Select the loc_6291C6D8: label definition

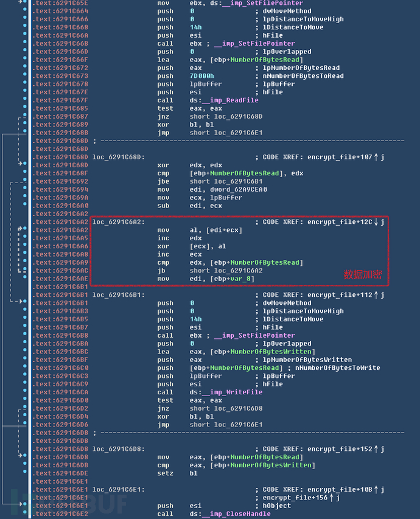(119, 449)
